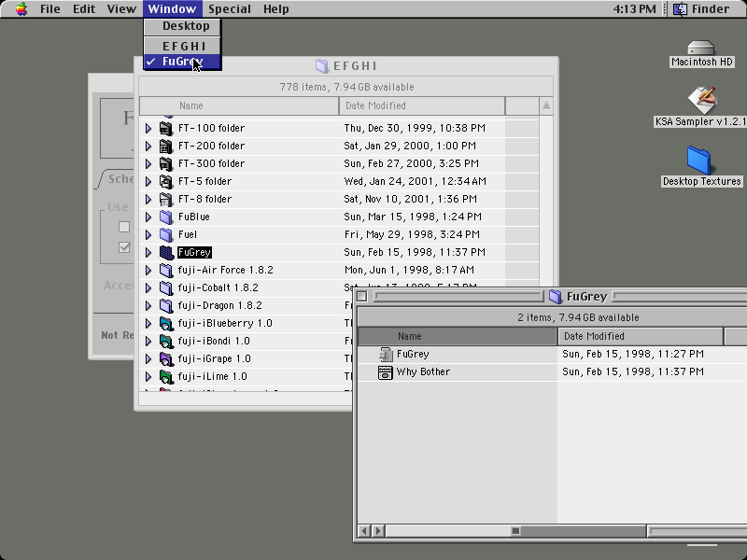Screen dimensions: 747x560
Task: Expand the fuji-Air Force 1.8.2 disclosure triangle
Action: pos(148,271)
